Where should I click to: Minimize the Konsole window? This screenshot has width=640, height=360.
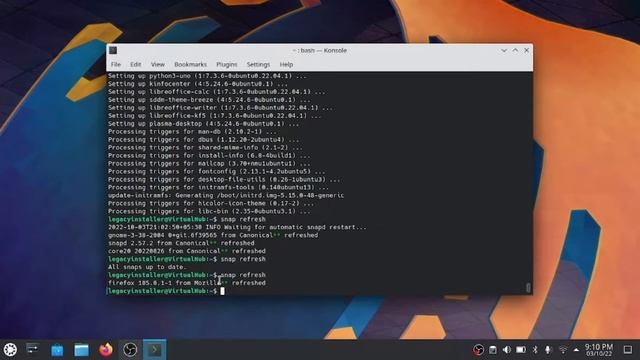[504, 50]
